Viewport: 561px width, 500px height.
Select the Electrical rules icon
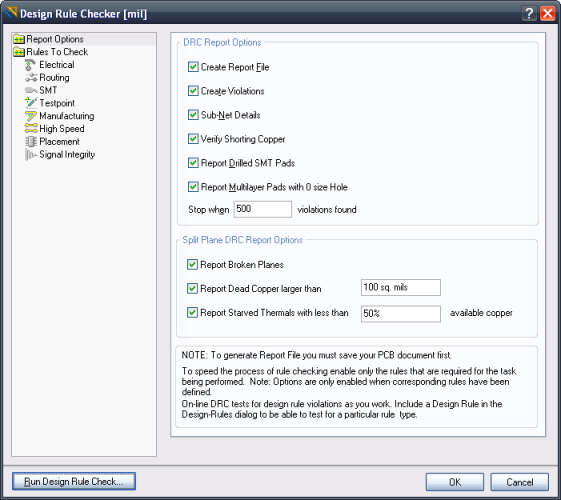tap(30, 65)
